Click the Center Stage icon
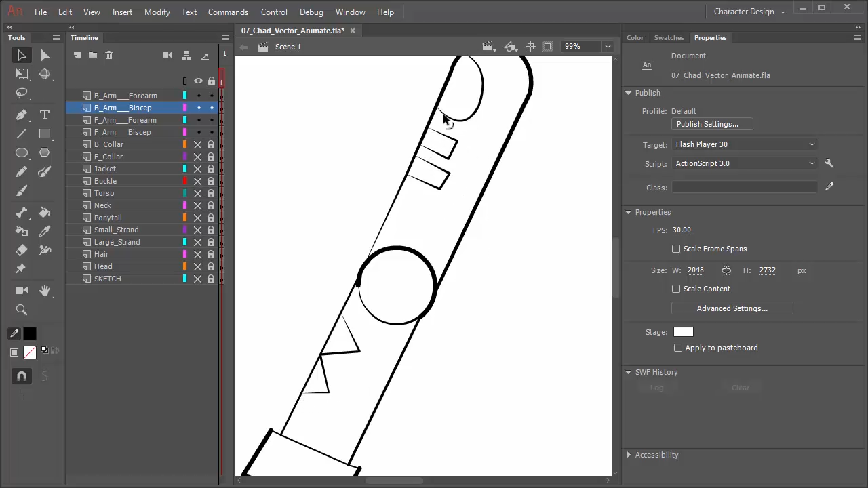 (x=530, y=47)
